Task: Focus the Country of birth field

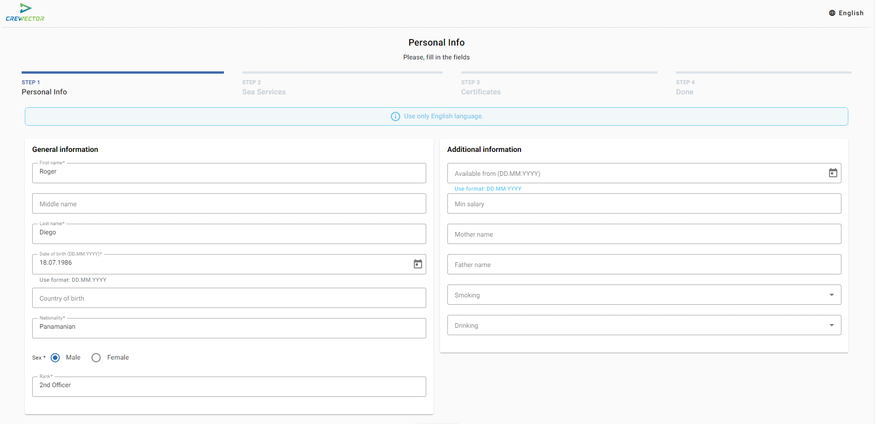Action: pyautogui.click(x=228, y=298)
